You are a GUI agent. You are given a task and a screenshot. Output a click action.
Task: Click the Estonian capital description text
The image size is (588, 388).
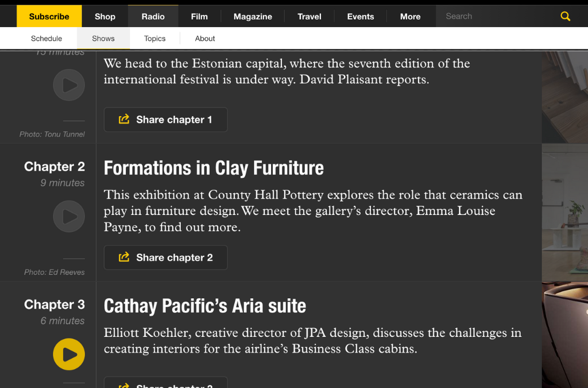(287, 71)
